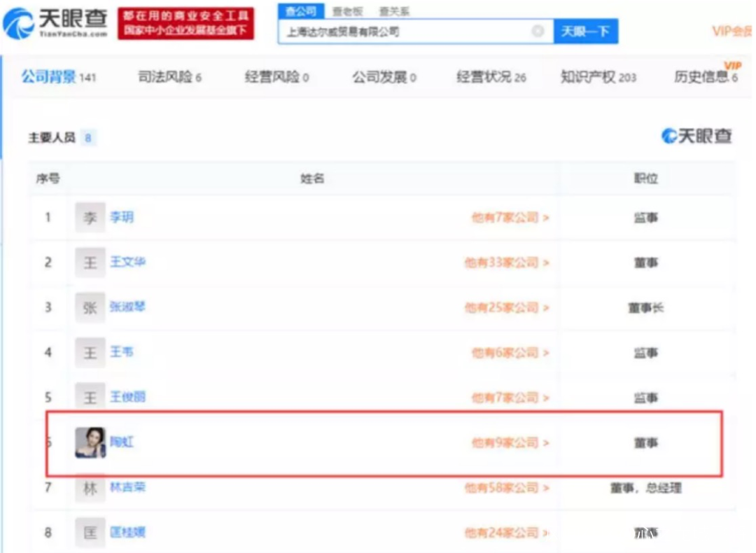Screen dimensions: 756x553
Task: Open 张淑琴's profile link
Action: [128, 307]
